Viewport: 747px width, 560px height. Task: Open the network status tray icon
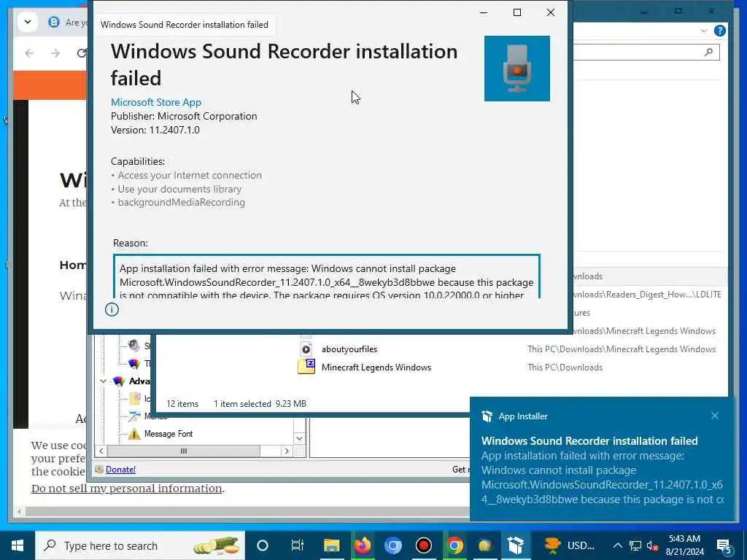(635, 545)
